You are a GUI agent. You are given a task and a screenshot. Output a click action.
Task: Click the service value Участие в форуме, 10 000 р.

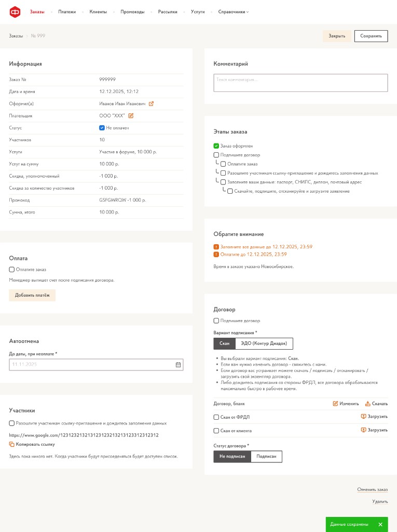coord(128,152)
